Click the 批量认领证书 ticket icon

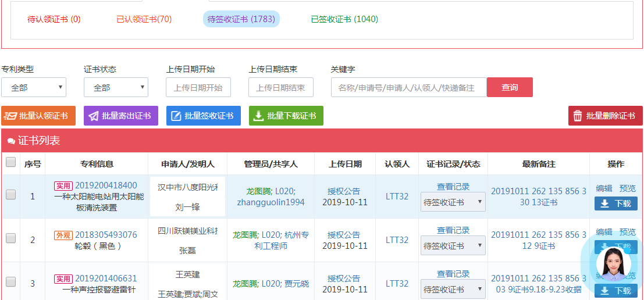tap(11, 116)
